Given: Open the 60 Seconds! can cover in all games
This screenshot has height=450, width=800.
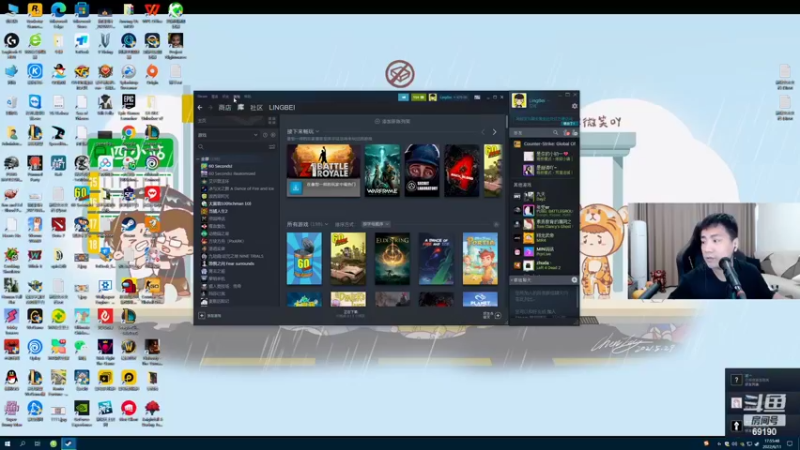Looking at the screenshot, I should tap(304, 259).
